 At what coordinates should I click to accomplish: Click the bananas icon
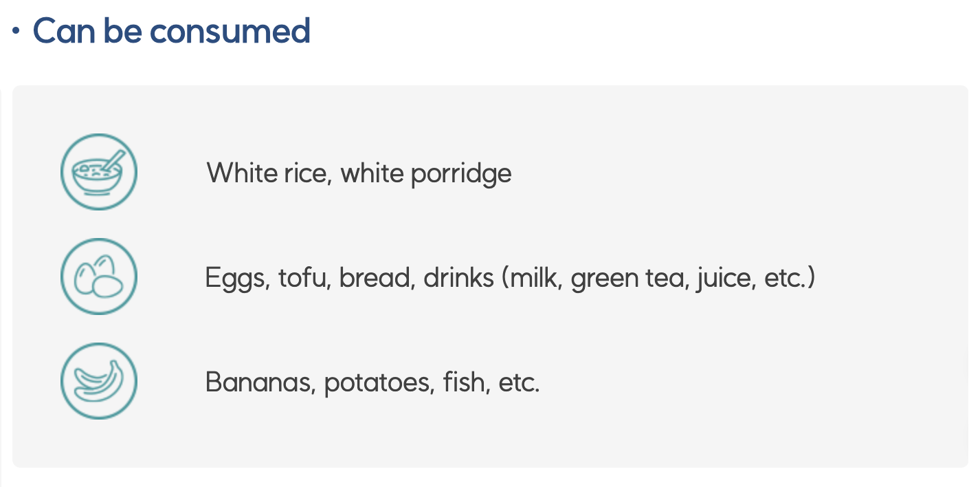[x=99, y=381]
